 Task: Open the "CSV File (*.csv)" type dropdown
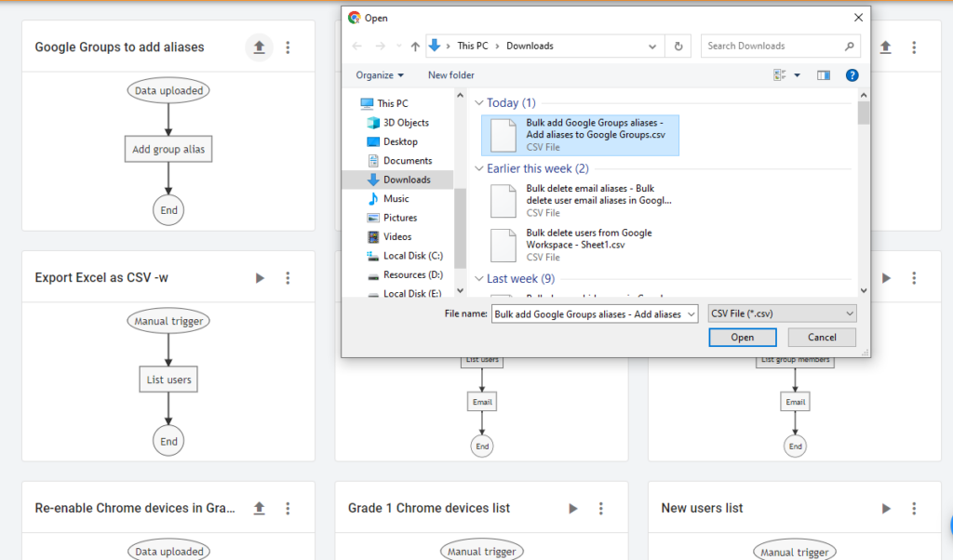782,313
